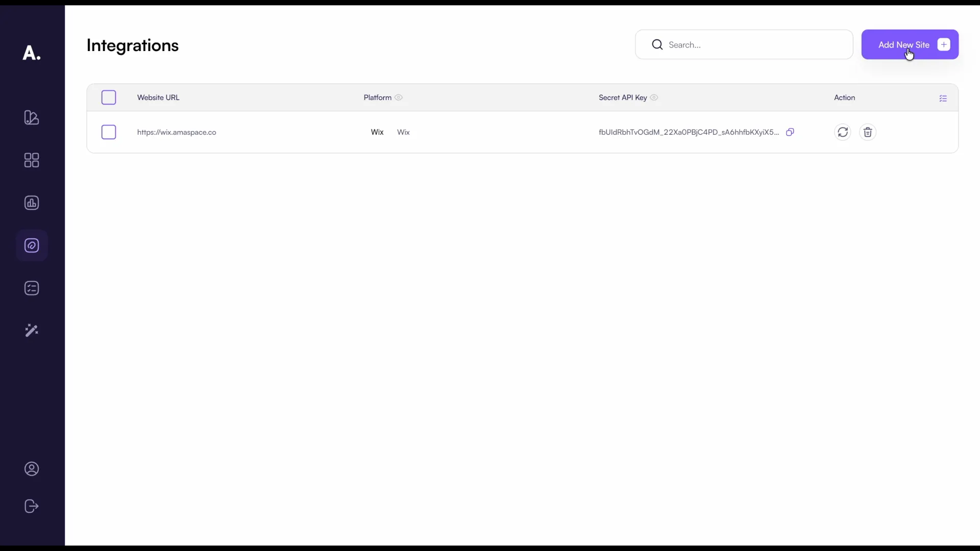Viewport: 980px width, 551px height.
Task: Click the bold Wix platform logo
Action: click(377, 132)
